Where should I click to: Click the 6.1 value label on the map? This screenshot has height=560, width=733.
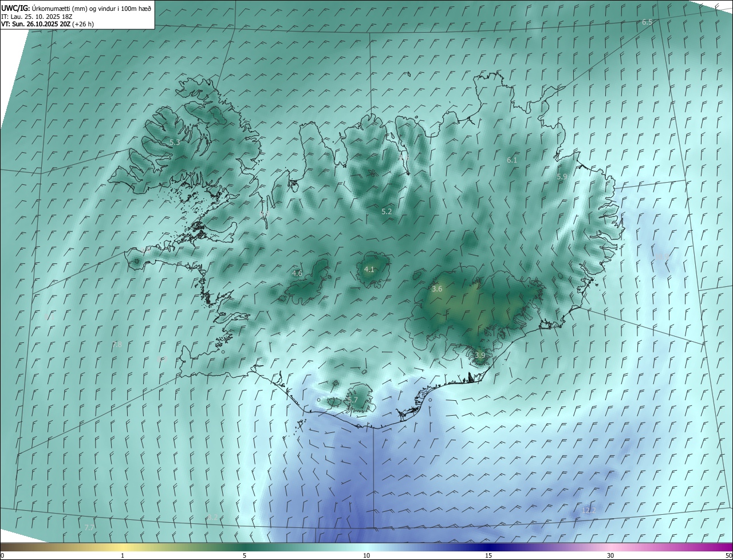[512, 160]
